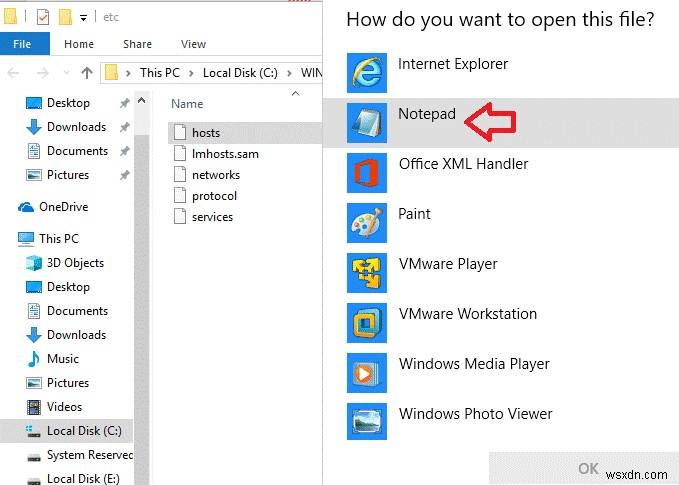Click the hosts file icon
Viewport: 679px width, 485px height.
180,133
